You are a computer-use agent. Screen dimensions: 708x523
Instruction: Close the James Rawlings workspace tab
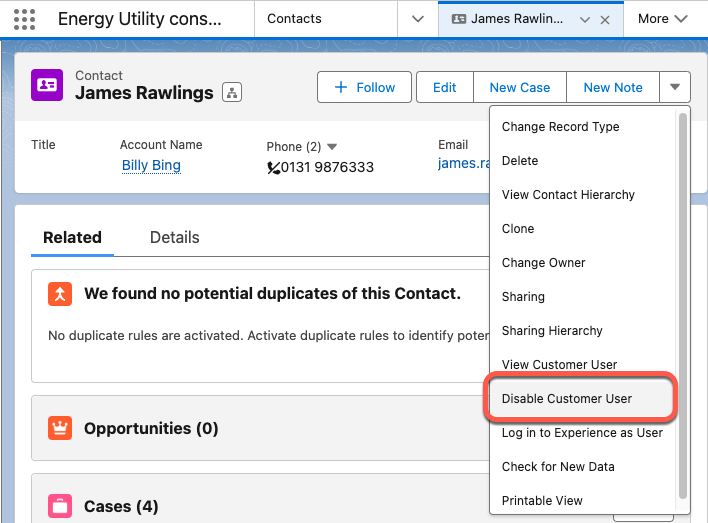605,20
